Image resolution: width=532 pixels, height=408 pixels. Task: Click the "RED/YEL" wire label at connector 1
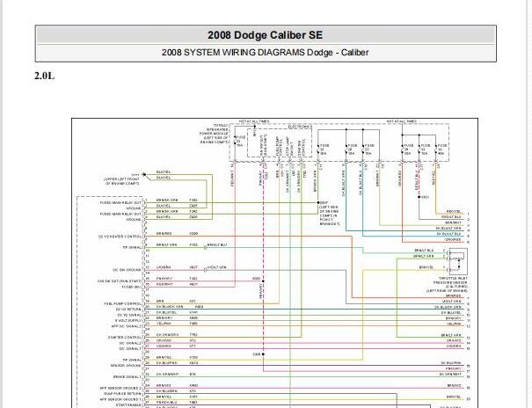tap(453, 211)
